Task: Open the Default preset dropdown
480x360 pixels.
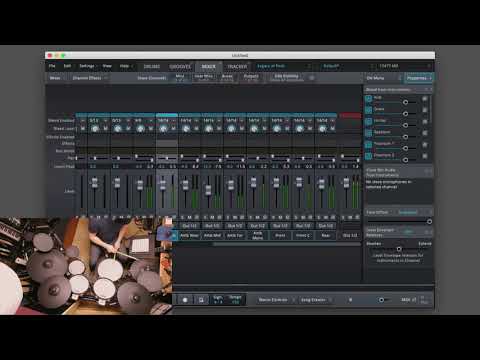Action: point(348,66)
